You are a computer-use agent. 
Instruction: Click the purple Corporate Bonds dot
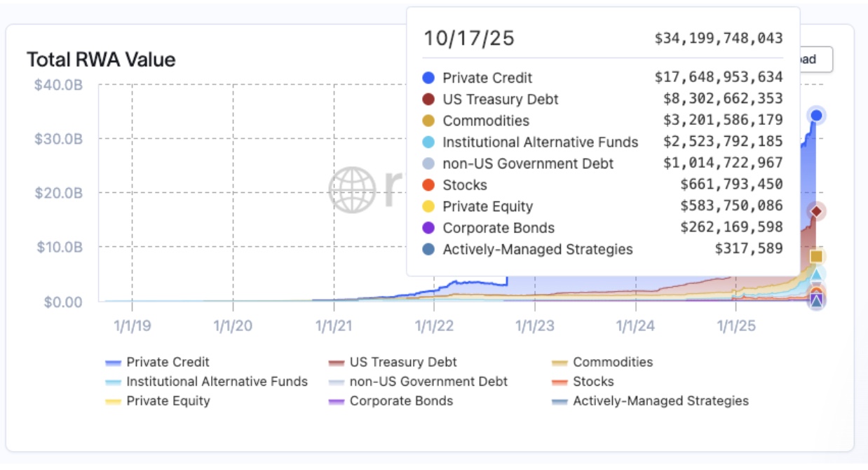click(428, 227)
